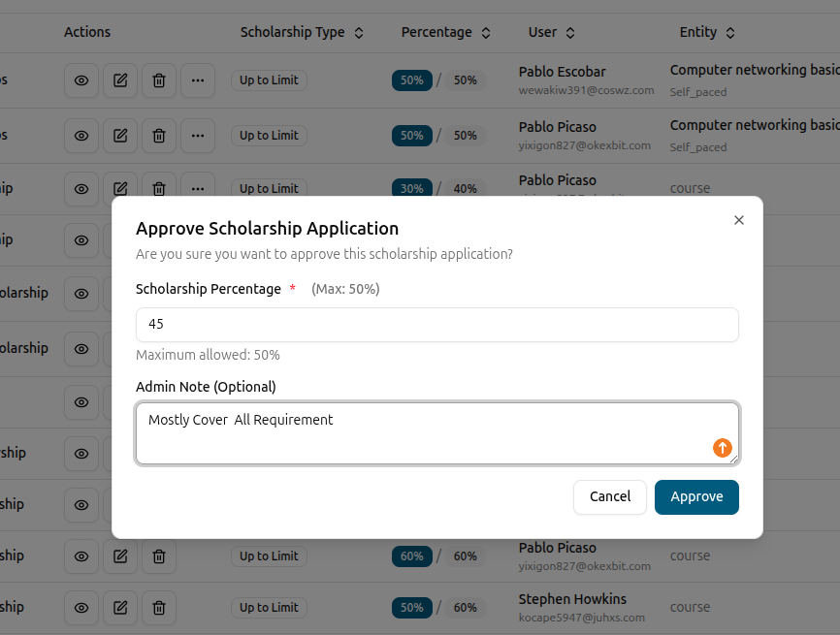Click the orange arrow icon in note field
Image resolution: width=840 pixels, height=635 pixels.
(x=722, y=448)
